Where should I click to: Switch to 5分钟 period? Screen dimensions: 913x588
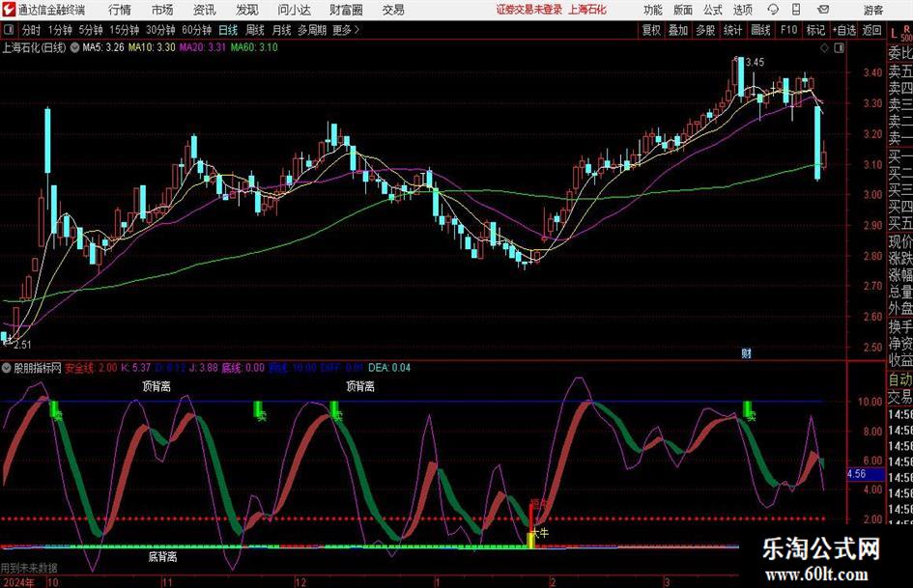pyautogui.click(x=91, y=30)
